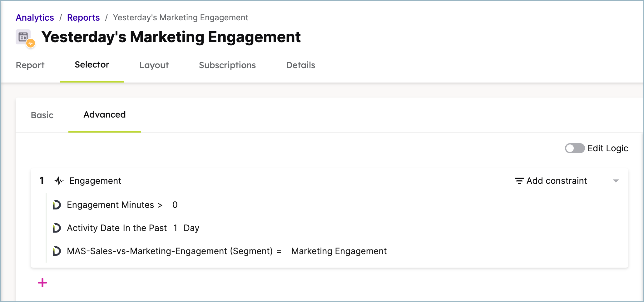Click the Activity Date In the Past constraint

(x=117, y=228)
